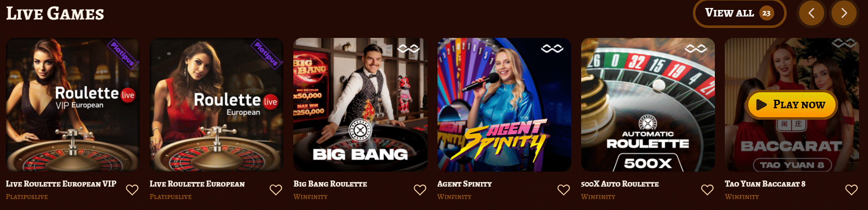Image resolution: width=868 pixels, height=210 pixels.
Task: Launch the Agent Spinity game tile
Action: click(504, 105)
